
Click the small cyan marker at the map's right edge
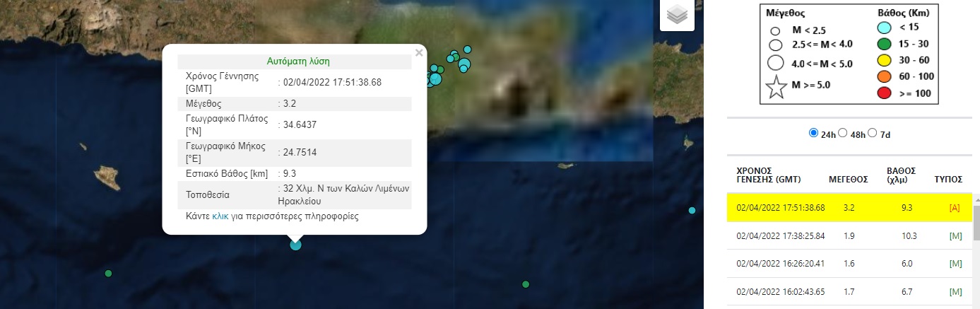coord(692,211)
